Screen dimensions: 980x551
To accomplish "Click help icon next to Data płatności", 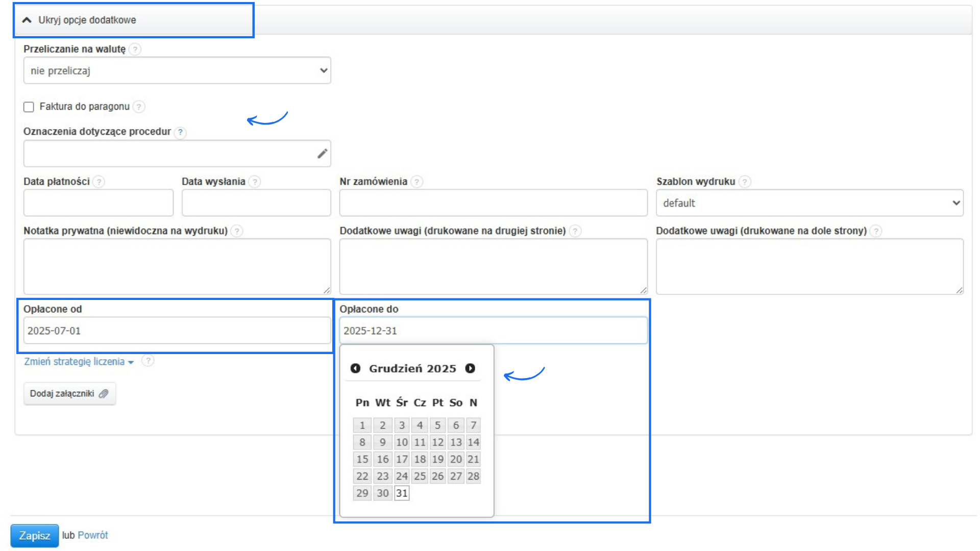I will [x=99, y=182].
